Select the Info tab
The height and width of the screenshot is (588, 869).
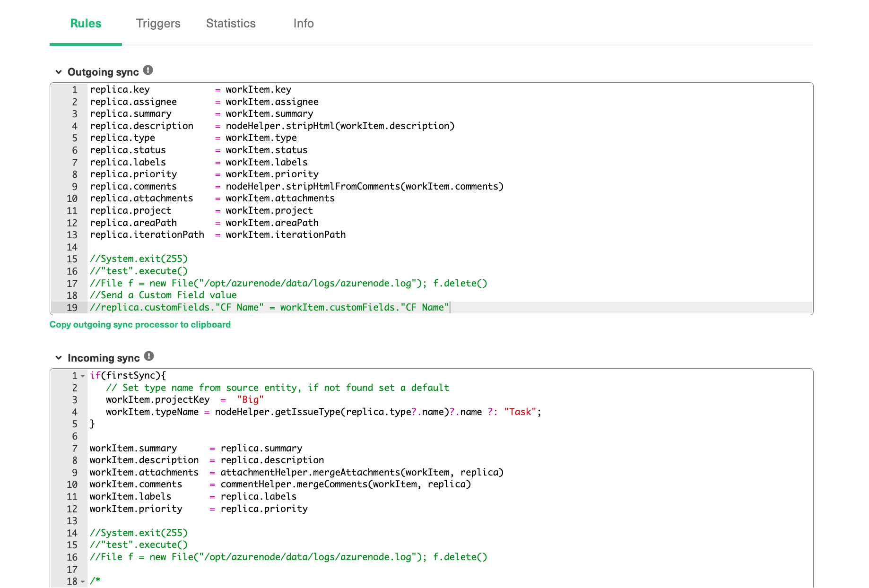(303, 24)
